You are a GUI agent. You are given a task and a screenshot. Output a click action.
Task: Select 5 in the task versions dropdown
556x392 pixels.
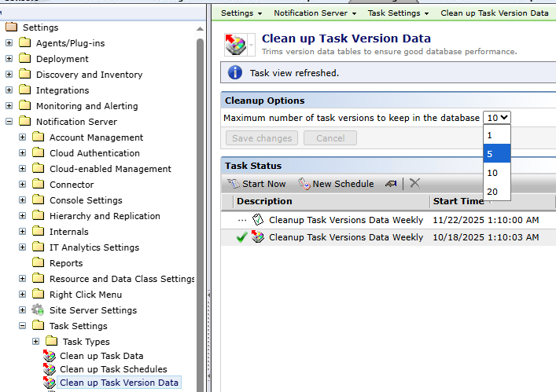[x=496, y=154]
